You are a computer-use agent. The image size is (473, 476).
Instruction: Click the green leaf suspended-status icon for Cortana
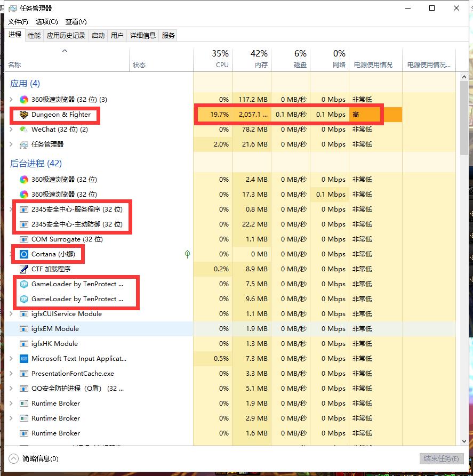pyautogui.click(x=187, y=254)
